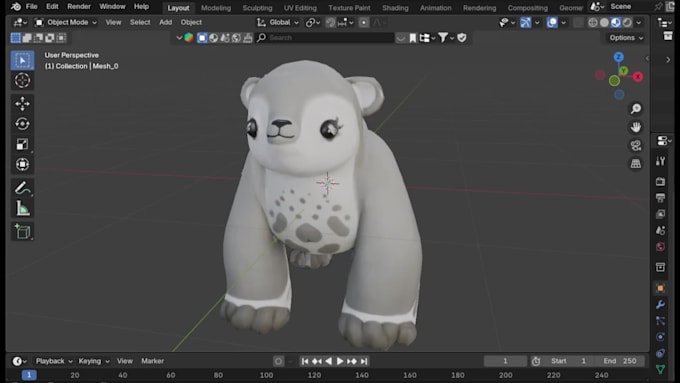This screenshot has width=680, height=383.
Task: Open the filter funnel dropdown
Action: tap(445, 38)
